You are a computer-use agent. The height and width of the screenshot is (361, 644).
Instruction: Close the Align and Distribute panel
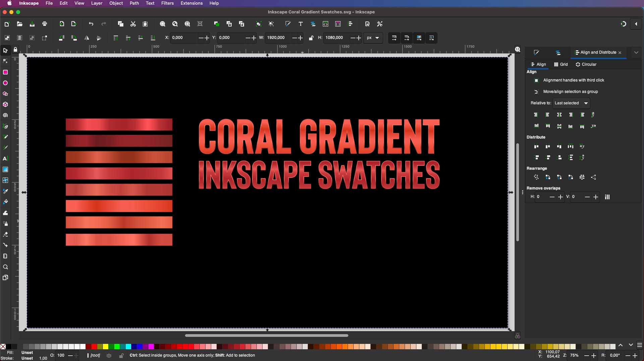click(620, 53)
